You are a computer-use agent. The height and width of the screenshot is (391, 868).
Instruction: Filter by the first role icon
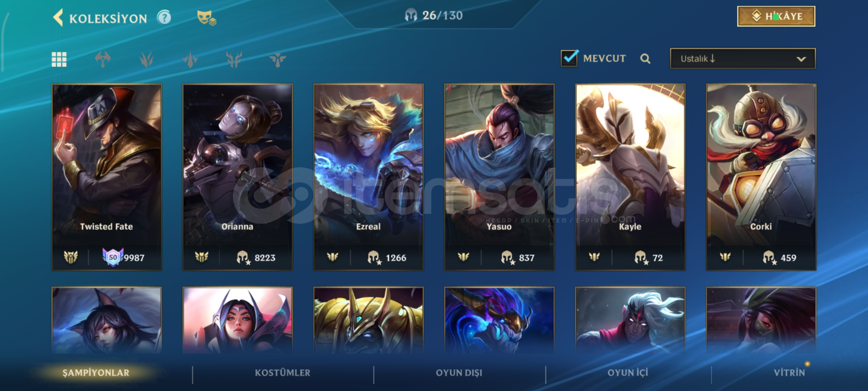103,59
